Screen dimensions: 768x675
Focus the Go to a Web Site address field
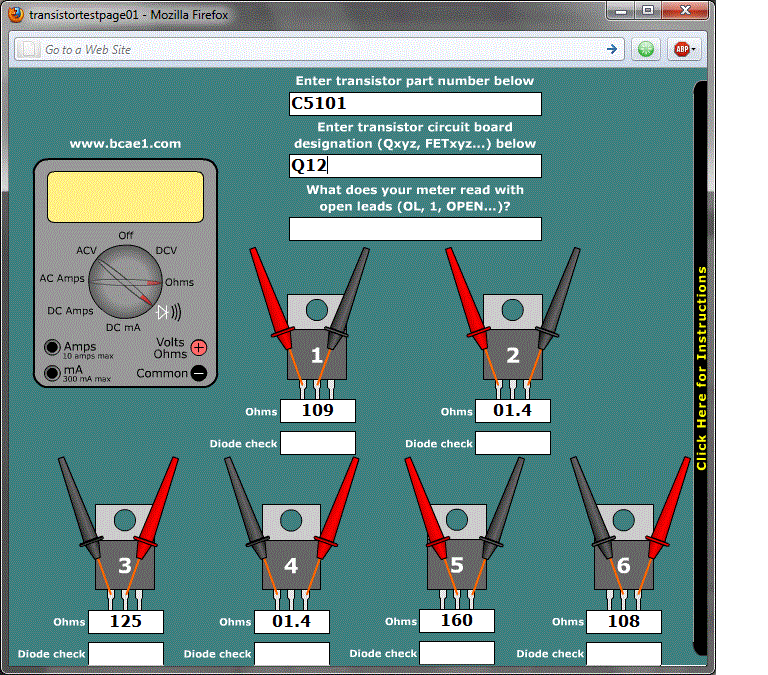[319, 49]
